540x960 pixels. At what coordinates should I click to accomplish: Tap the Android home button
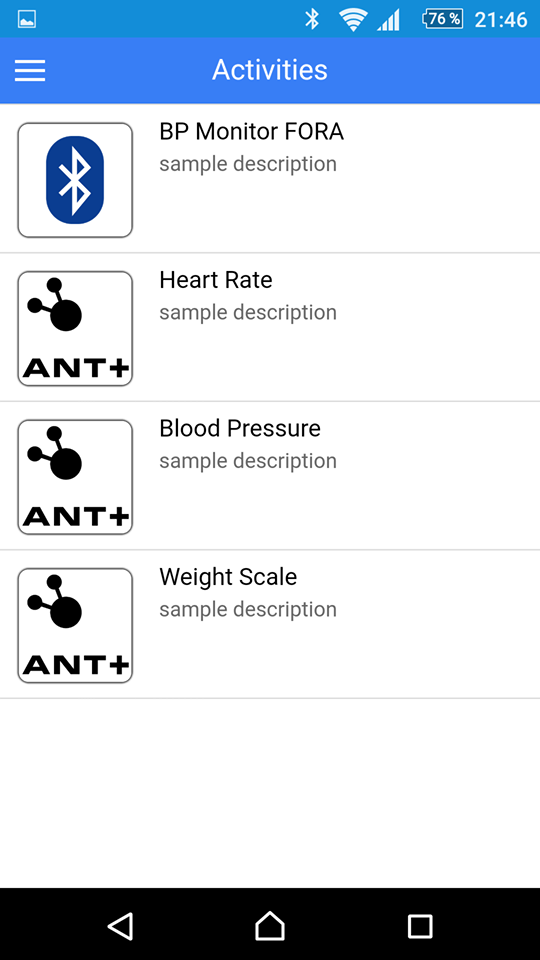click(270, 926)
